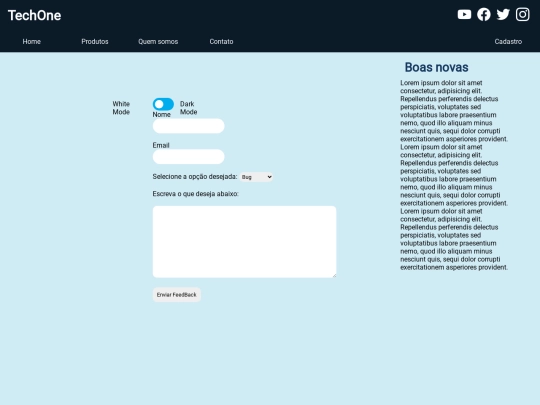Open the Twitter social icon

point(503,14)
